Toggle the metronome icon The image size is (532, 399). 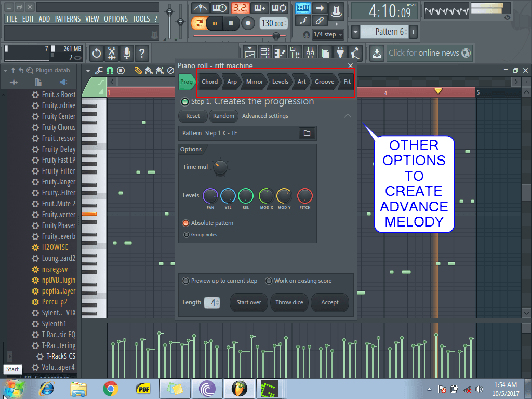click(201, 8)
